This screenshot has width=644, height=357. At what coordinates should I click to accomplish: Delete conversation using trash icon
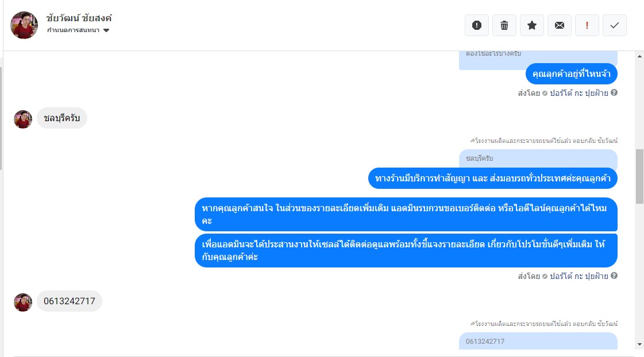504,25
